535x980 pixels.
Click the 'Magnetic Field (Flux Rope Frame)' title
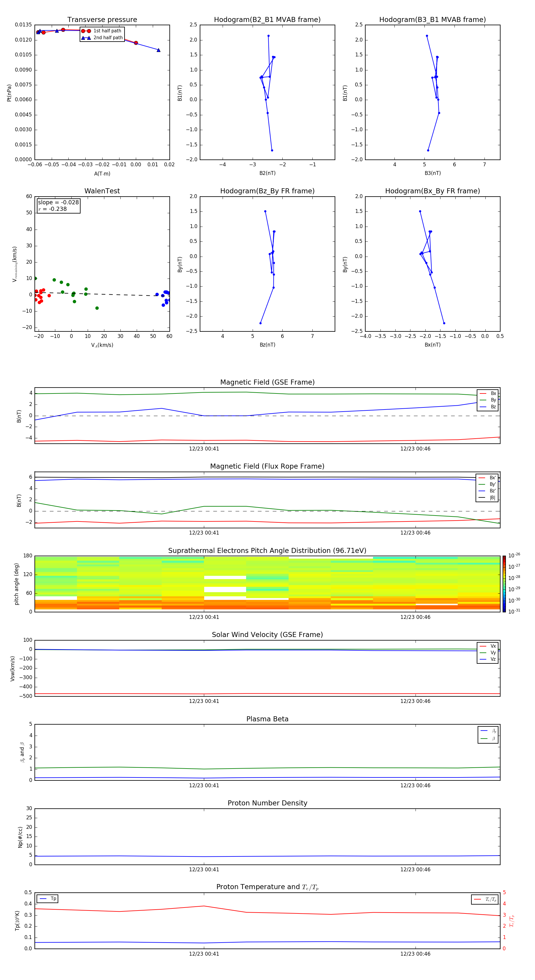coord(267,467)
